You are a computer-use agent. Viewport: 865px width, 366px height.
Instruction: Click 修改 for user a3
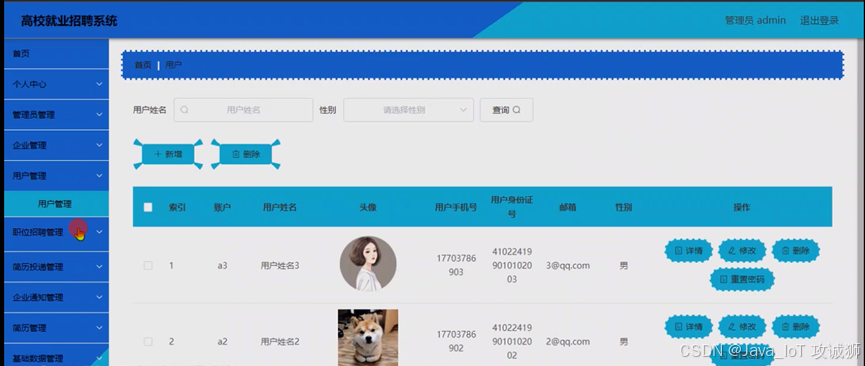(742, 251)
